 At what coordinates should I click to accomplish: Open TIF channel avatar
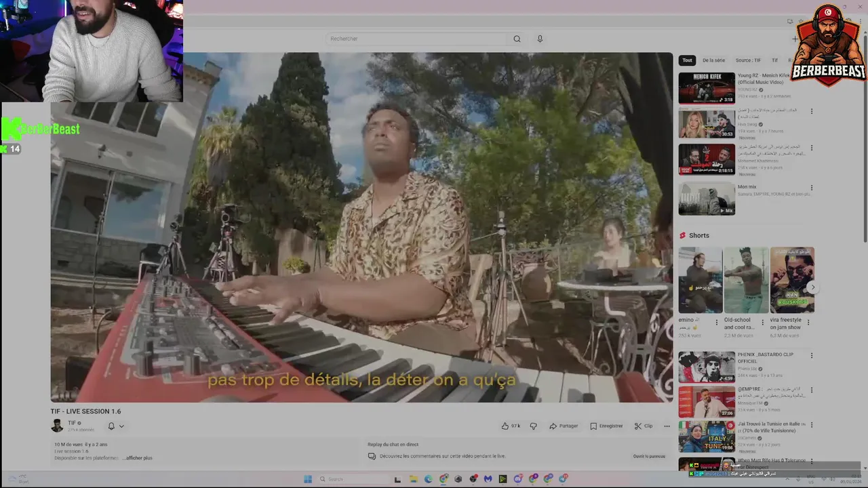57,426
